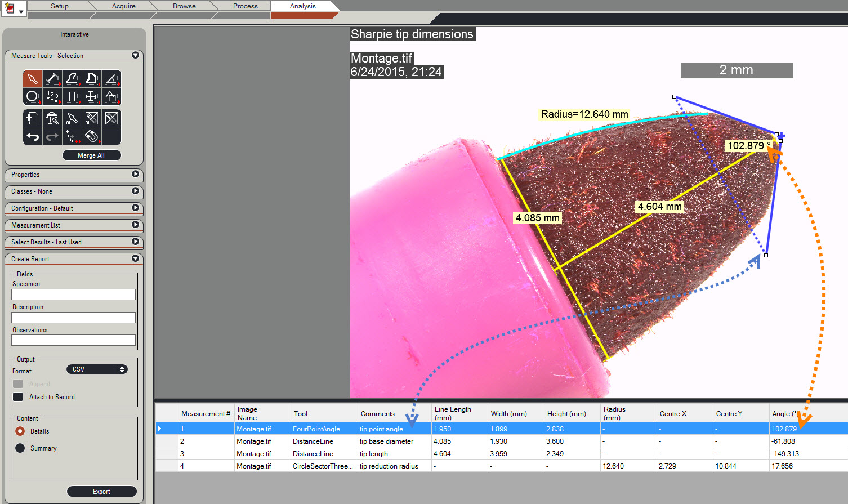Click the '-149.313' angle cell
This screenshot has height=504, width=848.
pyautogui.click(x=808, y=454)
